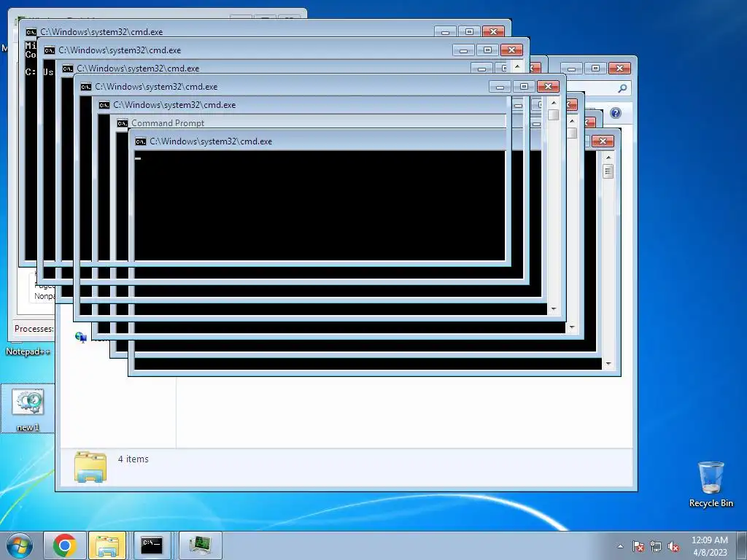This screenshot has height=560, width=747.
Task: Click the folder icon in Explorer details pane
Action: [x=90, y=467]
